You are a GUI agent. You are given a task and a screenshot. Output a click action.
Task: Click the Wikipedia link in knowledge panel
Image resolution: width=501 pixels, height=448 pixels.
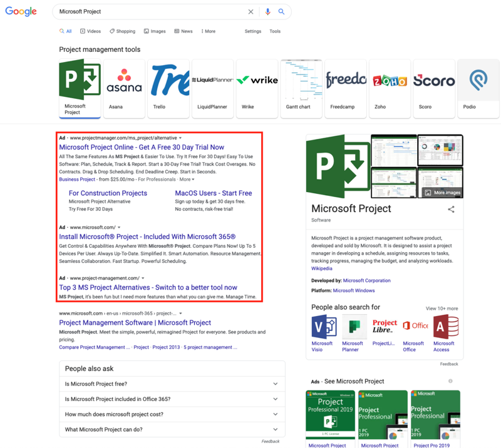[x=322, y=268]
